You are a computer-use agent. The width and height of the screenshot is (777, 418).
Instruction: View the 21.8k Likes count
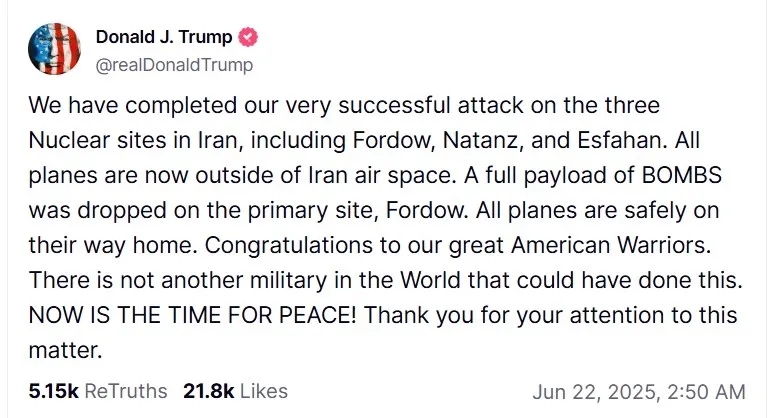coord(208,390)
